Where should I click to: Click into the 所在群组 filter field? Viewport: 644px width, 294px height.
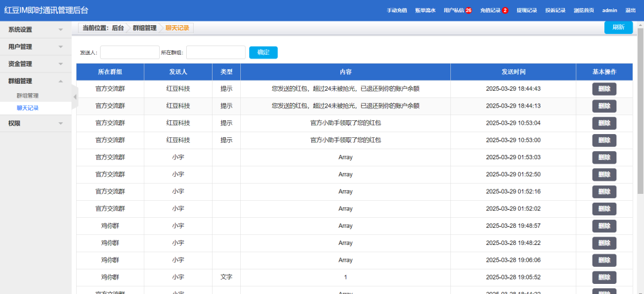[x=216, y=52]
